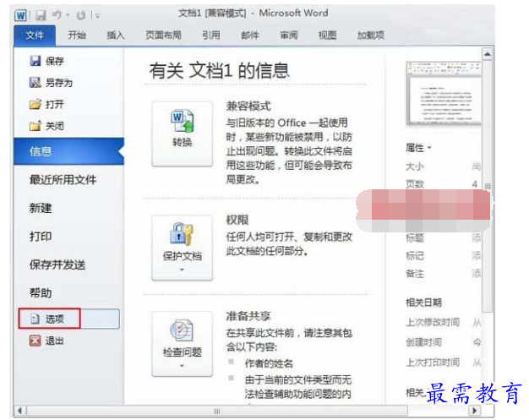Open the 加载项 ribbon tab
Viewport: 529px width, 420px height.
371,35
